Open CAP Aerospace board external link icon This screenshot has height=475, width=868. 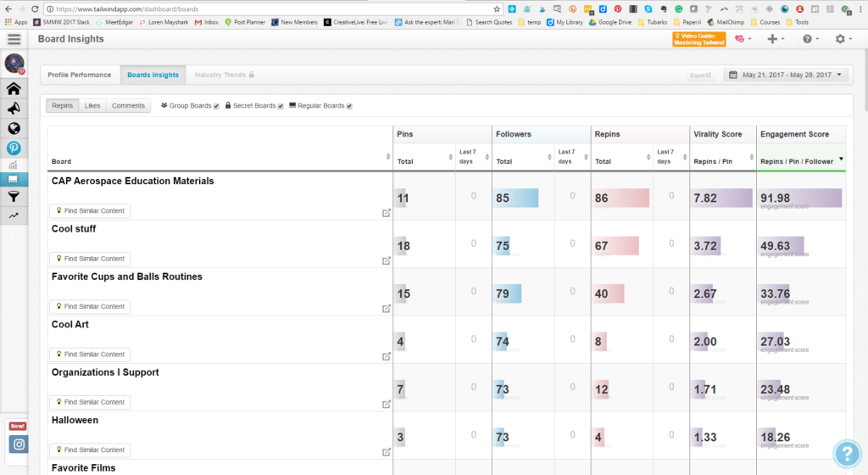tap(387, 213)
